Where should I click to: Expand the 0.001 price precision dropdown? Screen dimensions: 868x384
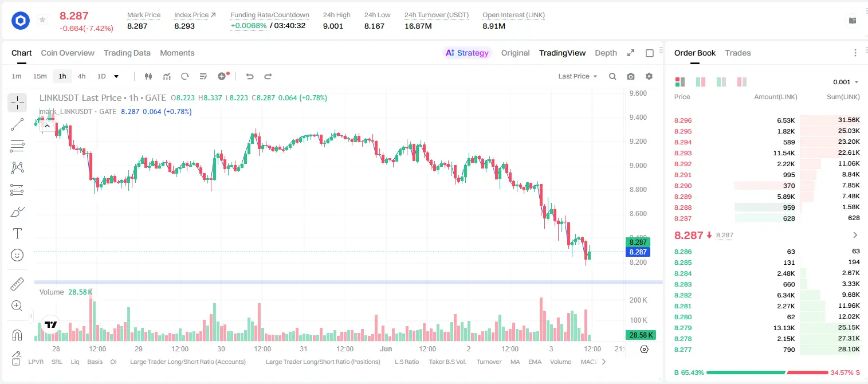pos(846,82)
